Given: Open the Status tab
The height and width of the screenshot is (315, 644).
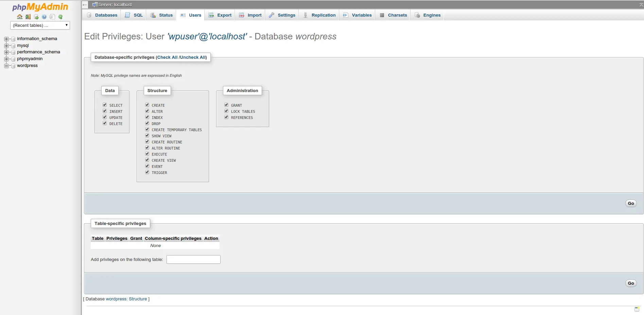Looking at the screenshot, I should (x=161, y=15).
